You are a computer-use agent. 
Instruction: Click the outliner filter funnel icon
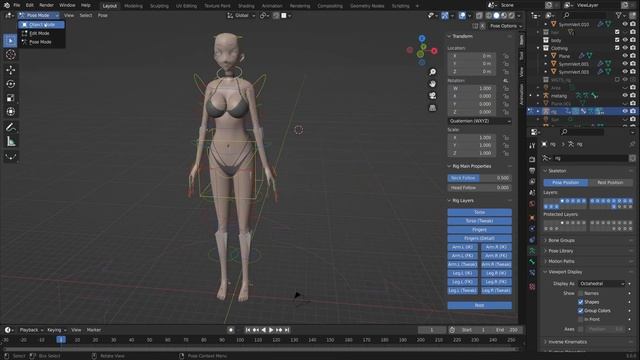point(619,15)
